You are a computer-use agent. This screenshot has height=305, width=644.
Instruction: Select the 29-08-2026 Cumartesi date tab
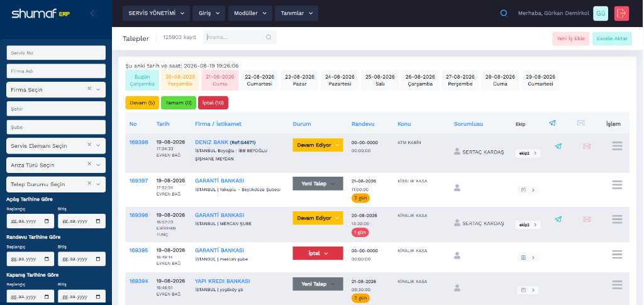point(540,80)
